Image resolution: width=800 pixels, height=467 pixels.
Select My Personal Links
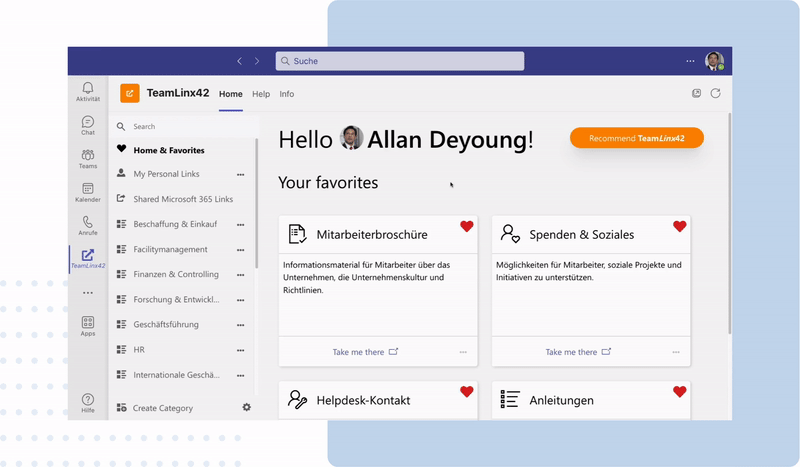coord(166,174)
